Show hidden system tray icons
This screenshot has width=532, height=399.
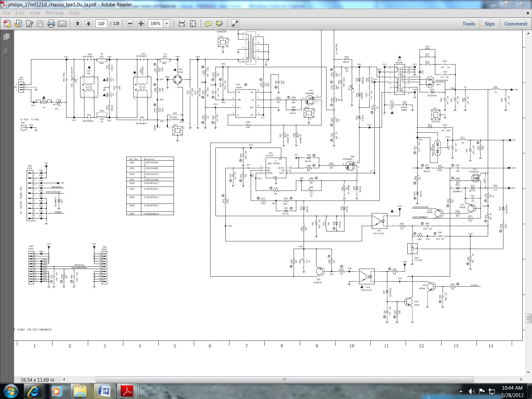(x=461, y=391)
